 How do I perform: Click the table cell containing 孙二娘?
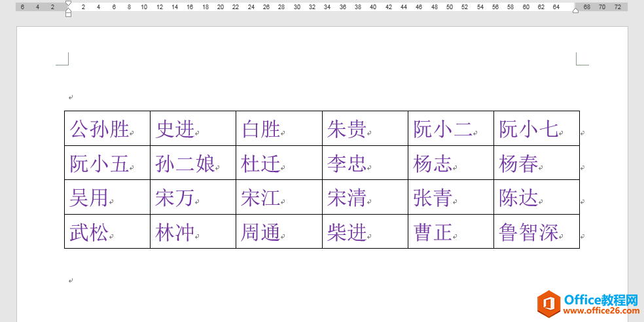click(x=193, y=163)
